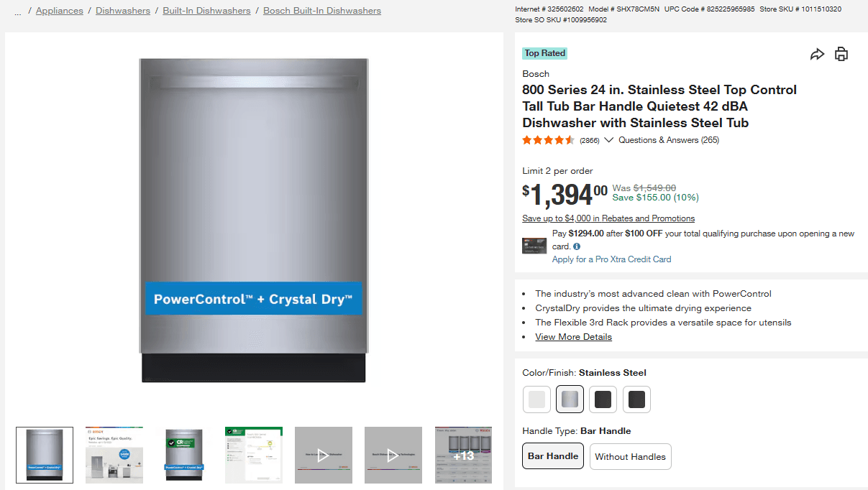Open the View More Details link
This screenshot has width=868, height=490.
(x=573, y=337)
